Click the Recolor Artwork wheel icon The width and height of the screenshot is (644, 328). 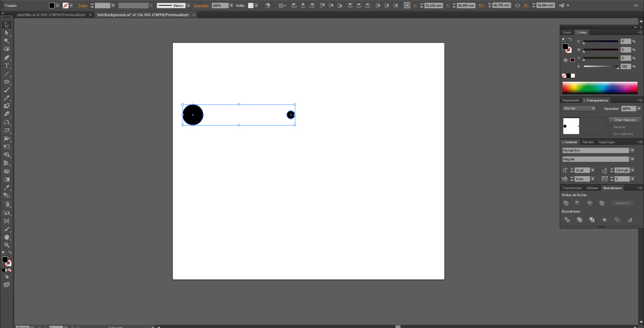pyautogui.click(x=268, y=6)
